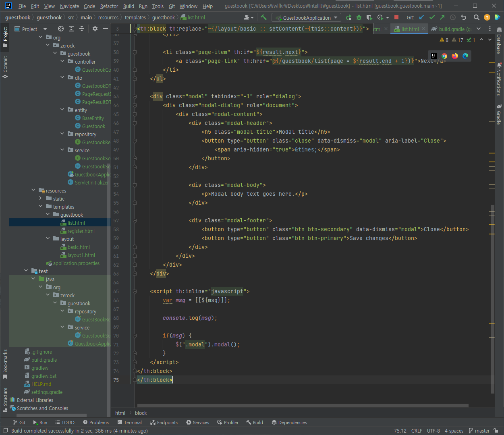
Task: Open the Tools menu
Action: pos(158,6)
